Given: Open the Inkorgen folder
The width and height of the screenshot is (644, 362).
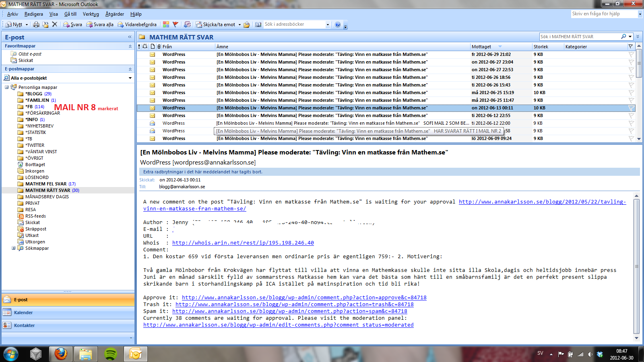Looking at the screenshot, I should [x=35, y=171].
